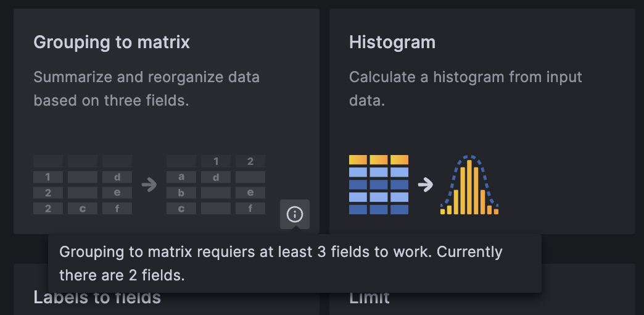Click the orange header row of Histogram table icon
644x315 pixels.
379,160
